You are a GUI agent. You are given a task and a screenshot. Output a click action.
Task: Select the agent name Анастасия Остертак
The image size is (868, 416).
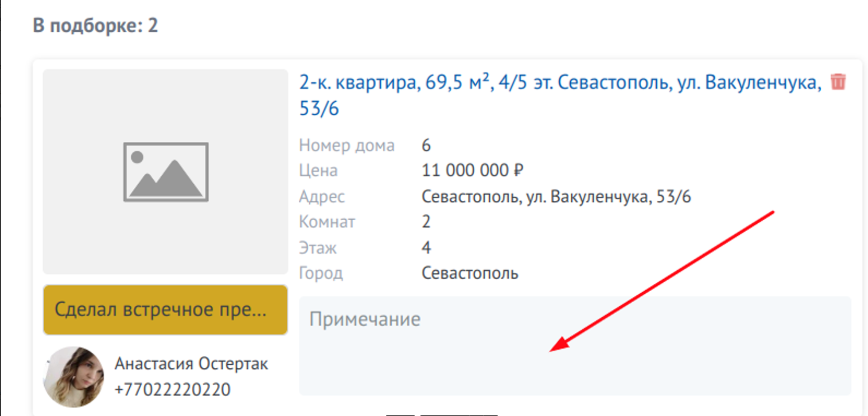point(191,363)
